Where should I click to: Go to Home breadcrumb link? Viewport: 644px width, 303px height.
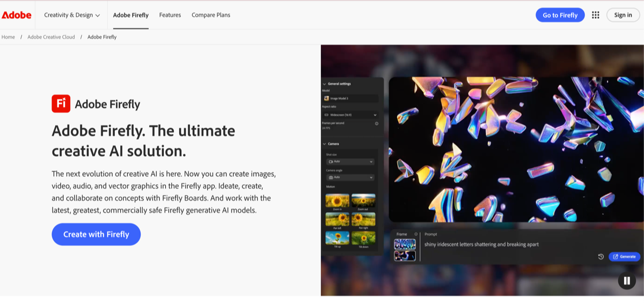[x=8, y=37]
